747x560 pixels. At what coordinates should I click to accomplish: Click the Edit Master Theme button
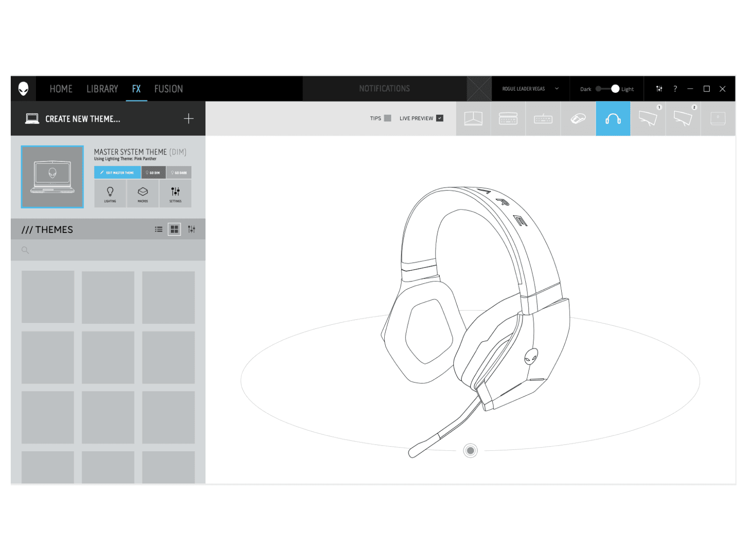(x=117, y=172)
